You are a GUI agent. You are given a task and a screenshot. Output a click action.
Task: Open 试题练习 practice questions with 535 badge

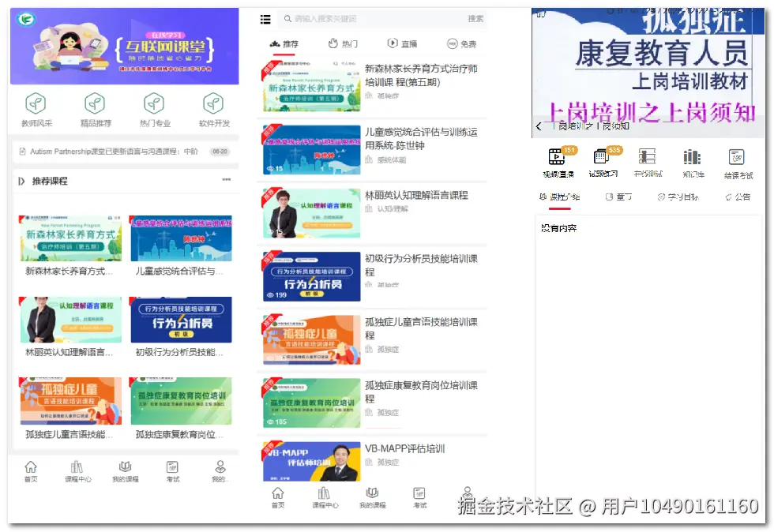(602, 158)
